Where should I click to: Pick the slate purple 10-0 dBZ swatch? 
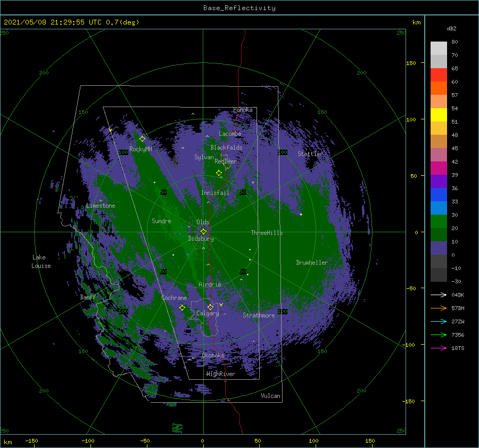point(439,248)
